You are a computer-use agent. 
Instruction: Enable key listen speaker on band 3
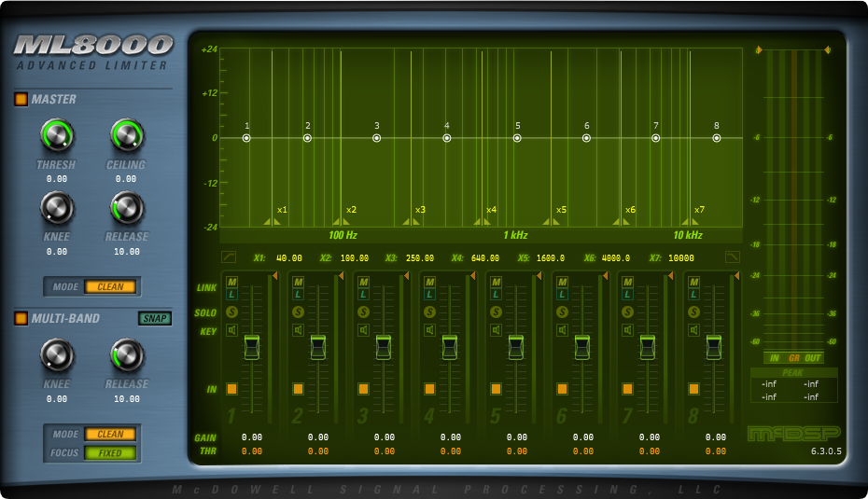[x=363, y=330]
